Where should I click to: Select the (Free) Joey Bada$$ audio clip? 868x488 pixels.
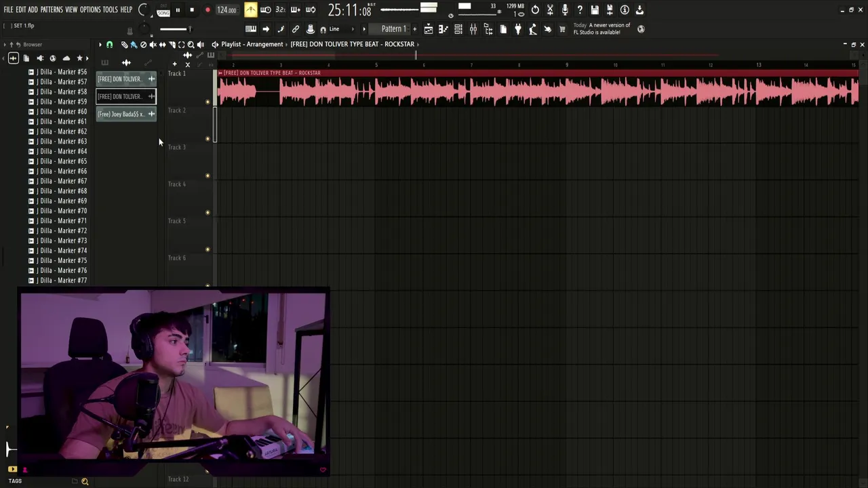coord(126,114)
